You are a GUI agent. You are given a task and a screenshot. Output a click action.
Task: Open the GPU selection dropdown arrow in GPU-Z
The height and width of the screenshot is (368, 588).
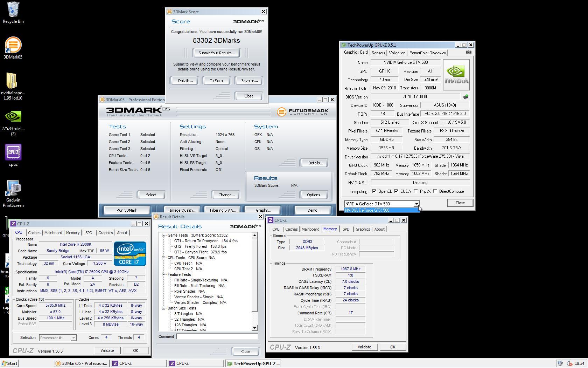tap(416, 204)
